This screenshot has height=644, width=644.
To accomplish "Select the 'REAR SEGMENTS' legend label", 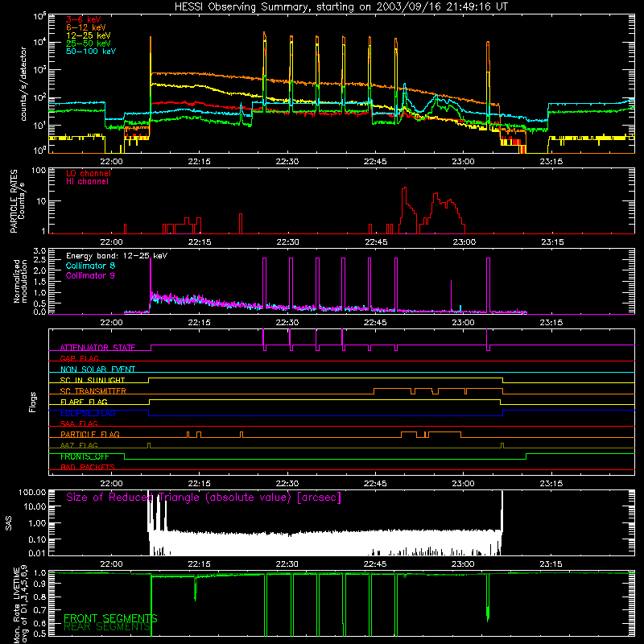I will click(107, 627).
